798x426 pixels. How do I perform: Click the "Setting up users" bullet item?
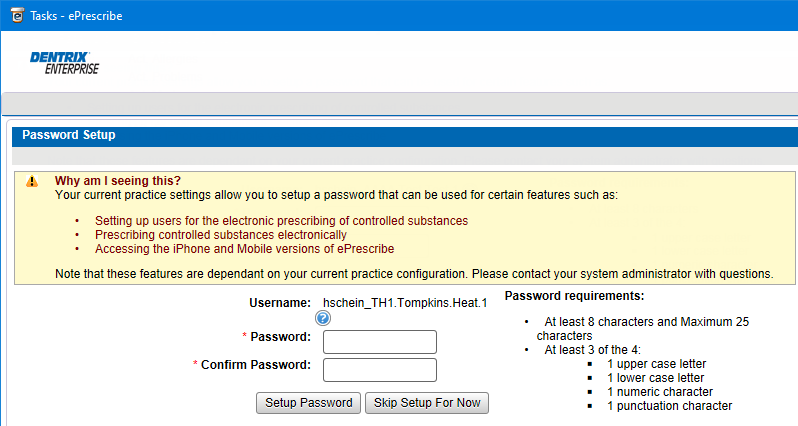tap(281, 220)
